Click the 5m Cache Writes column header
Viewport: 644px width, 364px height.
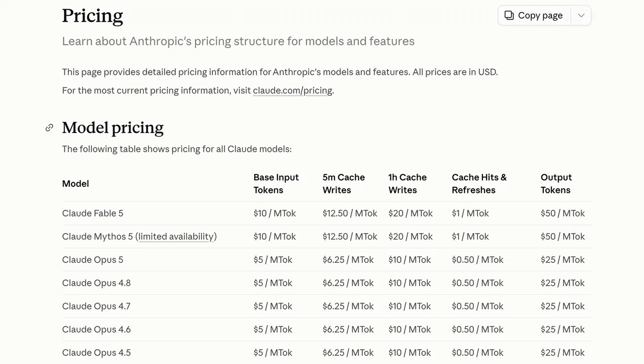pyautogui.click(x=344, y=184)
